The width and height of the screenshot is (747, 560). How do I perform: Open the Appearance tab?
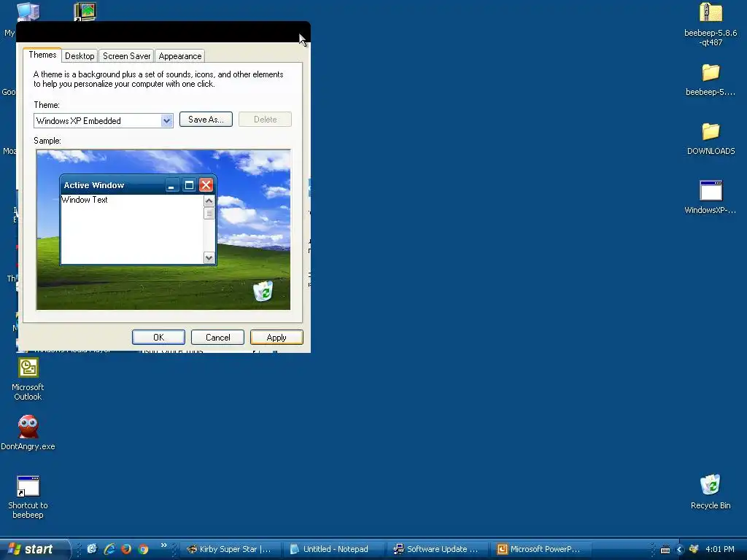click(x=179, y=56)
